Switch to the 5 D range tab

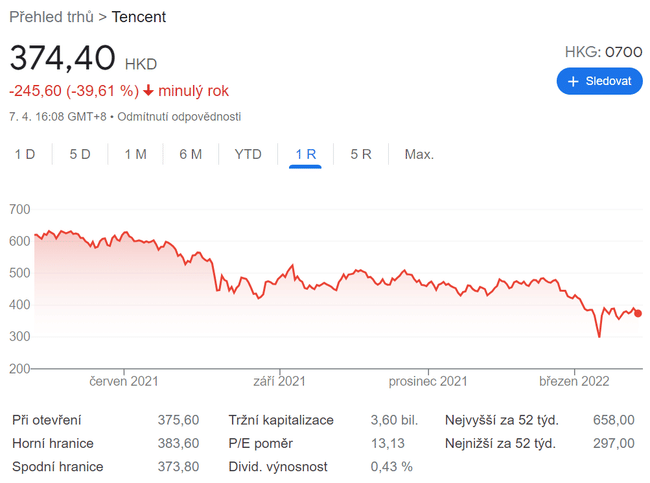pyautogui.click(x=80, y=154)
